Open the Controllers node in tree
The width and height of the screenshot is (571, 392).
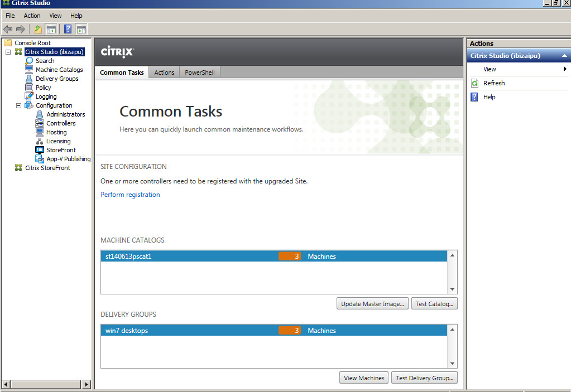click(x=60, y=123)
